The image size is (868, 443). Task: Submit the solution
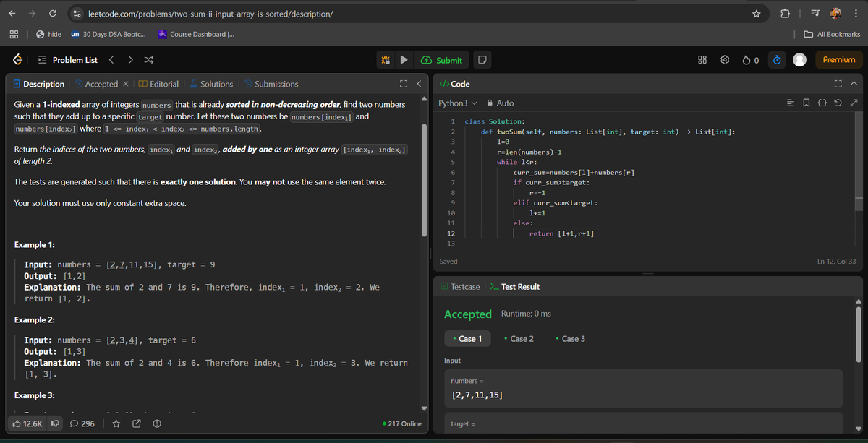442,60
